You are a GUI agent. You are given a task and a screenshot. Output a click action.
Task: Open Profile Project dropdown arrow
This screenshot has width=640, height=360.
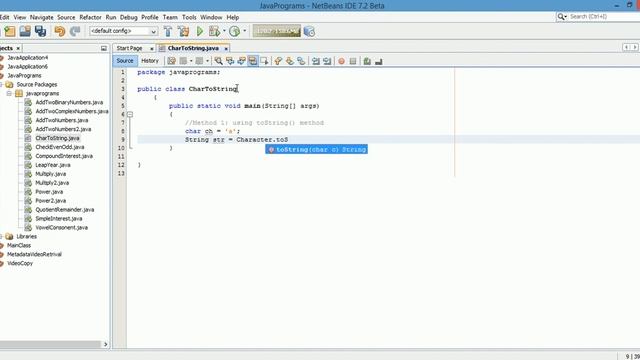(x=244, y=31)
